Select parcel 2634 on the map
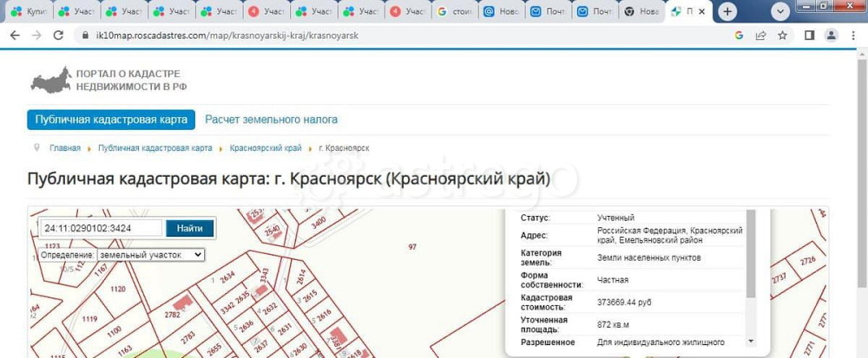 click(x=227, y=278)
